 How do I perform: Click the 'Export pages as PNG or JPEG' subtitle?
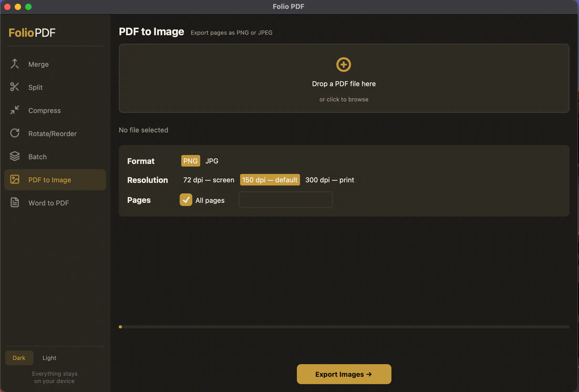[231, 33]
